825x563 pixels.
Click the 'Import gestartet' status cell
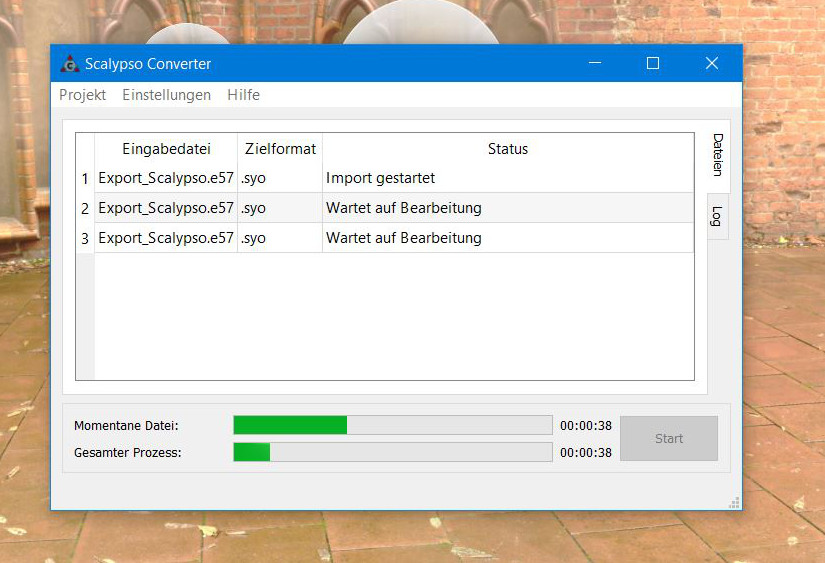pyautogui.click(x=508, y=178)
